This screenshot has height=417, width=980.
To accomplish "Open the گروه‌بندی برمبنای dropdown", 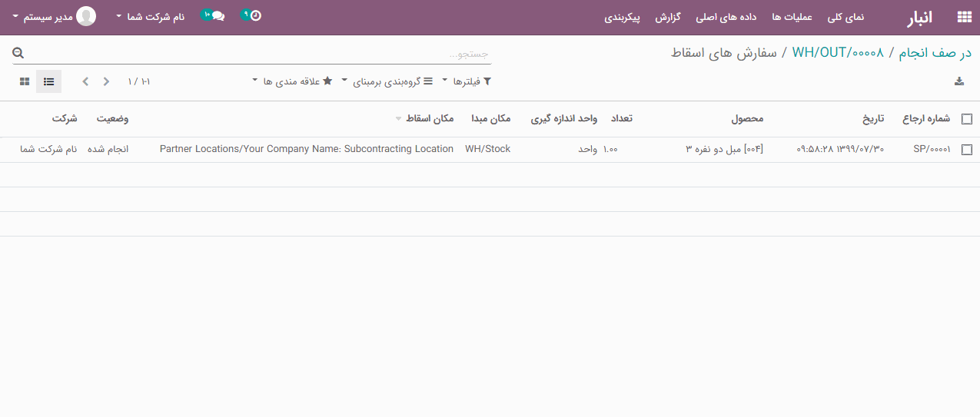I will point(387,81).
